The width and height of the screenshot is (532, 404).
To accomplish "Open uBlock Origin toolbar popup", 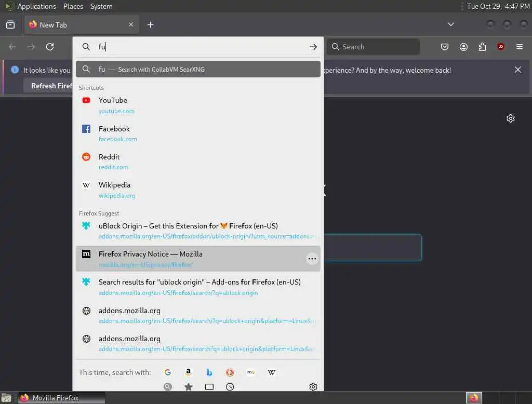I will click(x=501, y=47).
